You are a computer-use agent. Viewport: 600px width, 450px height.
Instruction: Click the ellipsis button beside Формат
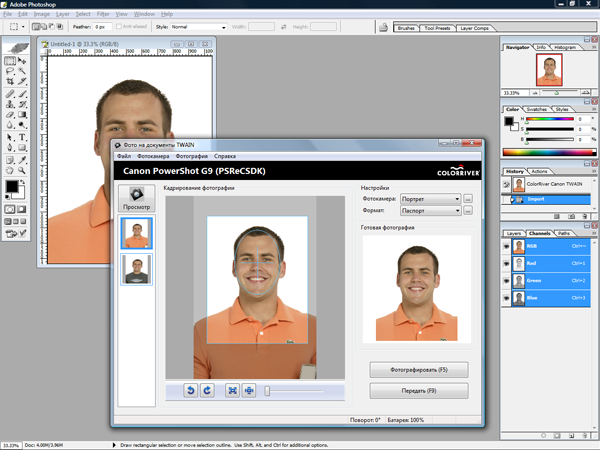(x=468, y=210)
